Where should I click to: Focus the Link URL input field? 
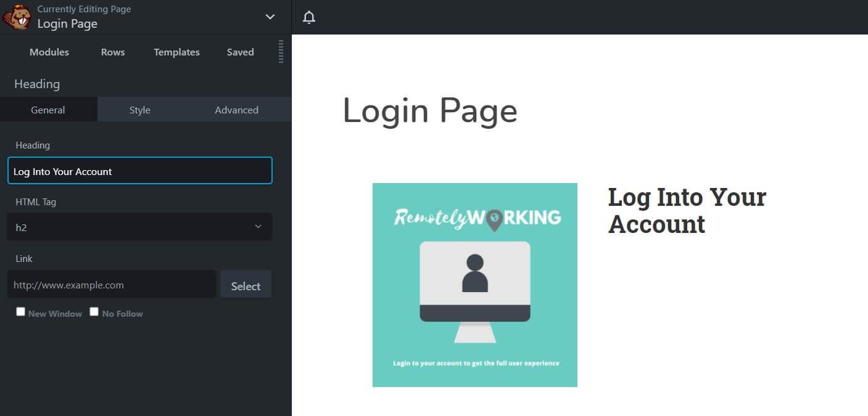point(112,284)
